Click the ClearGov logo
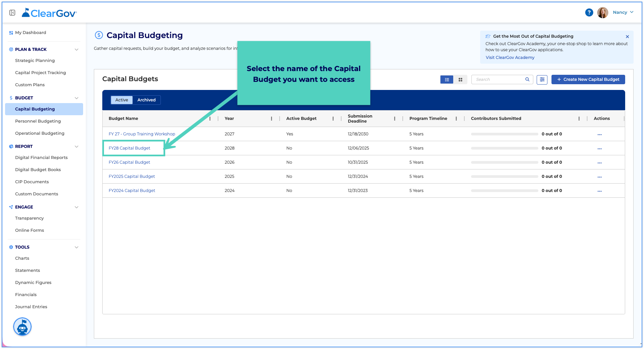 pyautogui.click(x=49, y=13)
